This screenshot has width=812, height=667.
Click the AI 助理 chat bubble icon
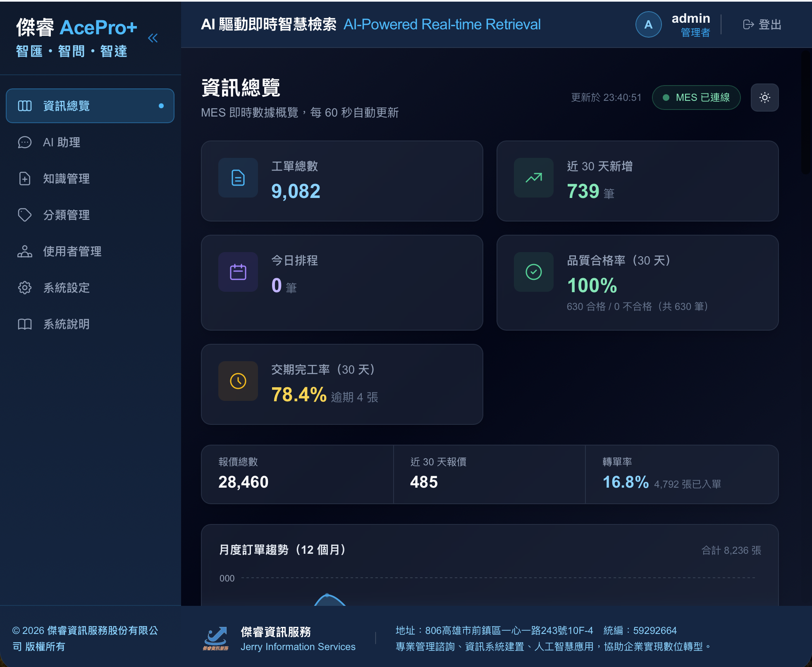[25, 142]
